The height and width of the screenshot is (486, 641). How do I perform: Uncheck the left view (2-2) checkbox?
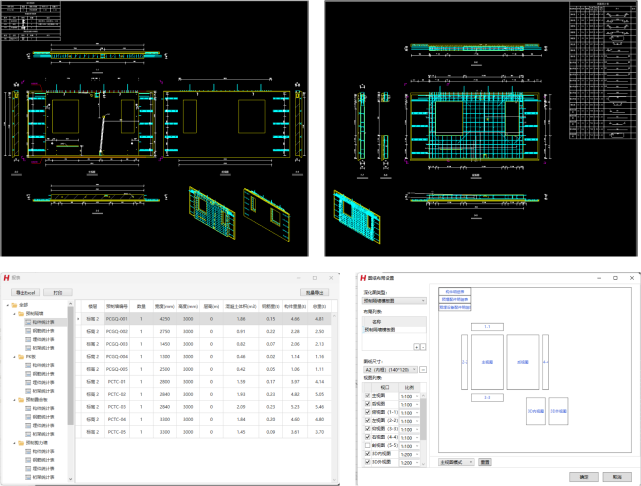[x=368, y=420]
